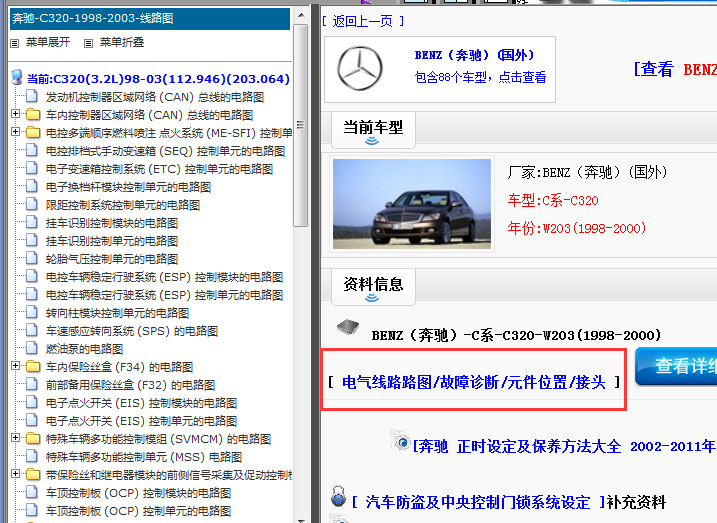Click the 查看 BENZ link at top right
This screenshot has width=717, height=523.
[675, 69]
